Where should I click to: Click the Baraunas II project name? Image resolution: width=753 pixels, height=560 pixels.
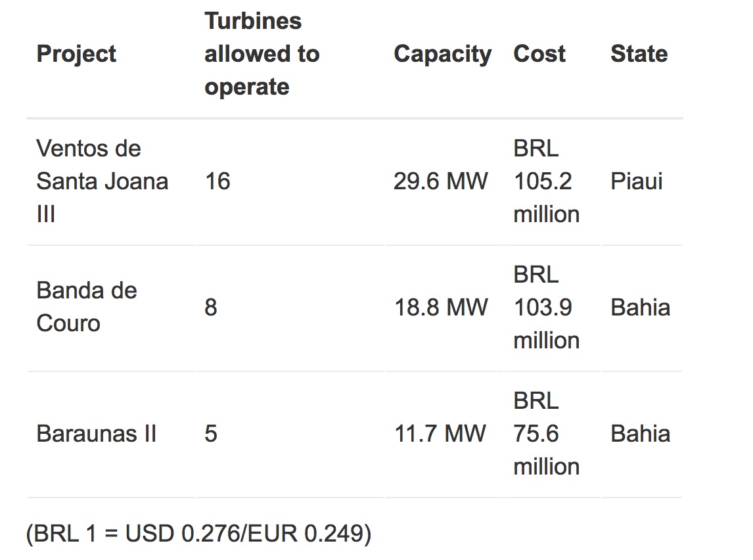tap(97, 434)
